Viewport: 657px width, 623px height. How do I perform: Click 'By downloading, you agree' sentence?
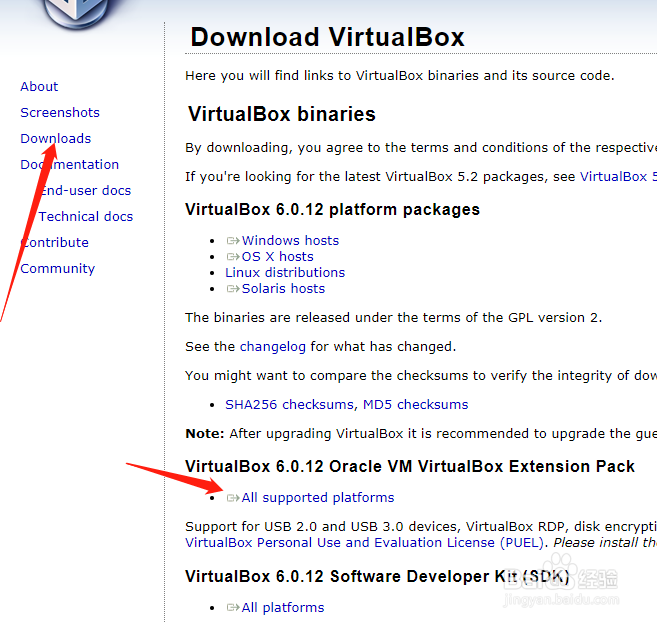tap(421, 148)
